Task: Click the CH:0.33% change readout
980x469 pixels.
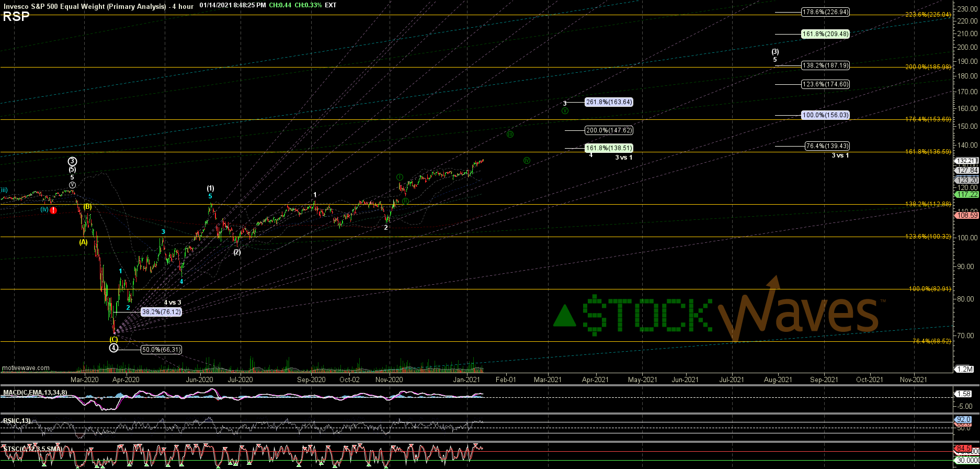Action: [x=308, y=5]
